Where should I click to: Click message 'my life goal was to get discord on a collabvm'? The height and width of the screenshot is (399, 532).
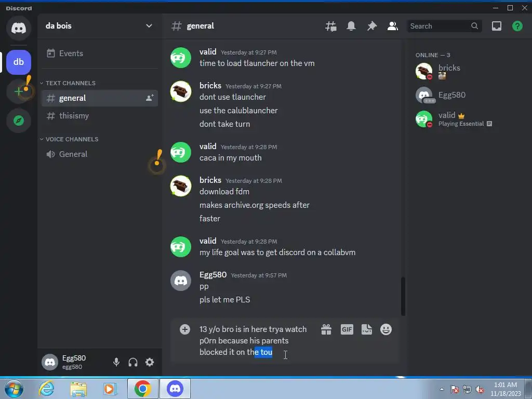(277, 252)
